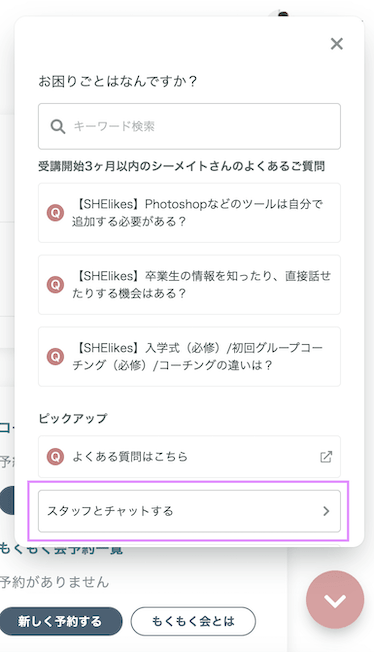Click the 受講開始3ヶ月以内 FAQ section heading
This screenshot has width=374, height=652.
181,166
